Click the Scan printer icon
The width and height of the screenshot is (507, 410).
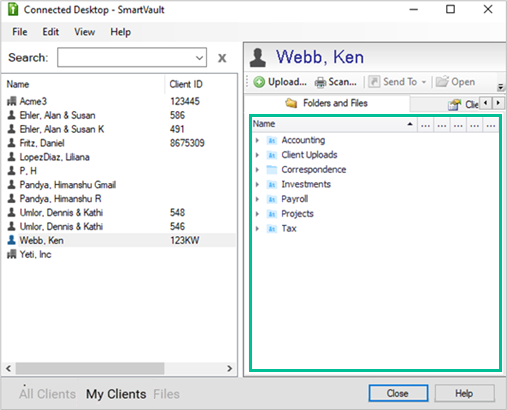pyautogui.click(x=320, y=82)
